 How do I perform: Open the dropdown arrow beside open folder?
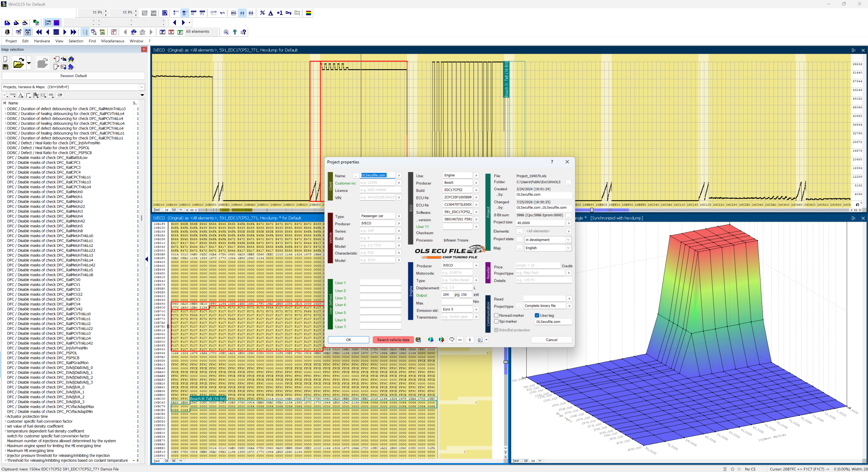click(29, 63)
